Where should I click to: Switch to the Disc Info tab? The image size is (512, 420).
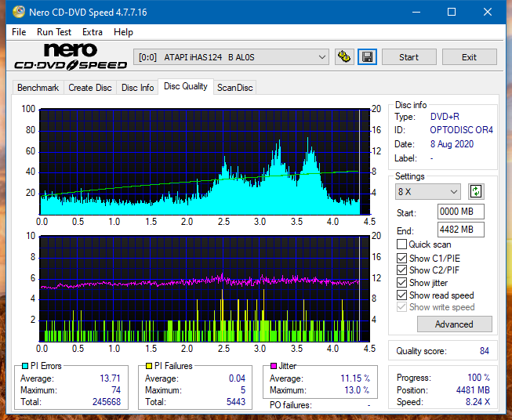[137, 88]
